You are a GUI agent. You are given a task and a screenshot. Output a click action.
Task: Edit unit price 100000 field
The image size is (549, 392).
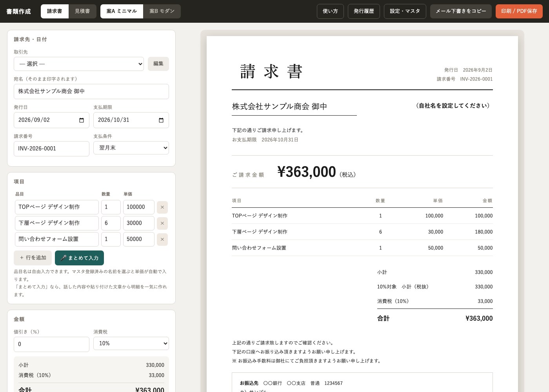coord(139,207)
